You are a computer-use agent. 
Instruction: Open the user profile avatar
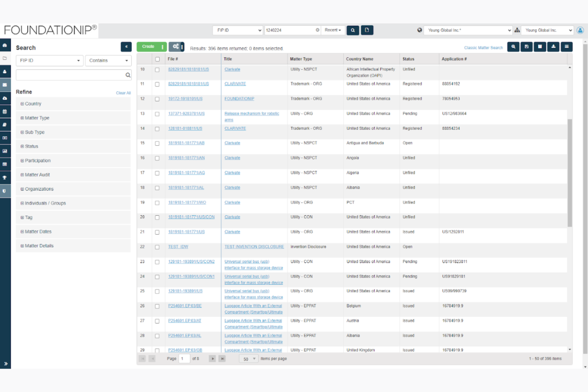click(580, 30)
